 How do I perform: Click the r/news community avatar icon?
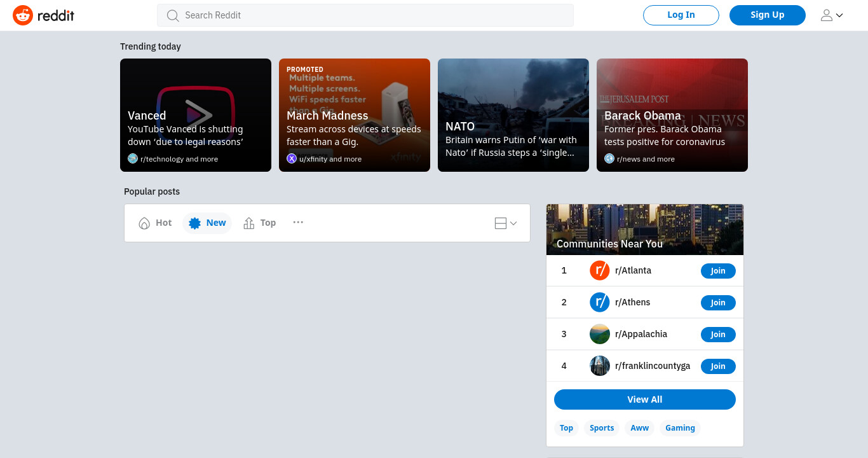pos(609,158)
